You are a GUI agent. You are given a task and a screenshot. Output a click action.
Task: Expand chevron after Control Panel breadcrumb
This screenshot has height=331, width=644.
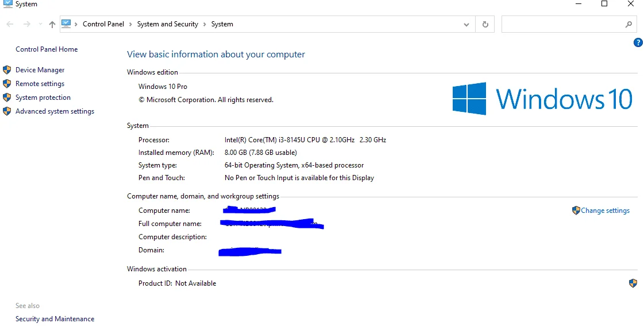[x=130, y=24]
